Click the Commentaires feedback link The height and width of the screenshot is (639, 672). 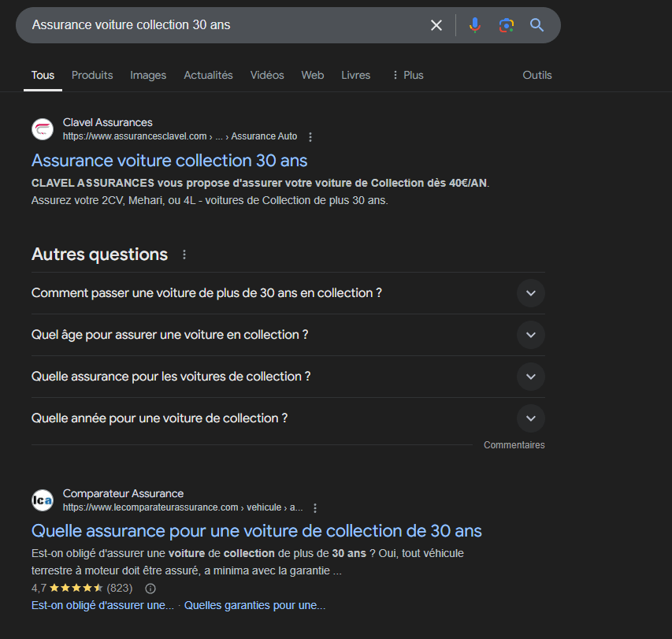pyautogui.click(x=514, y=444)
